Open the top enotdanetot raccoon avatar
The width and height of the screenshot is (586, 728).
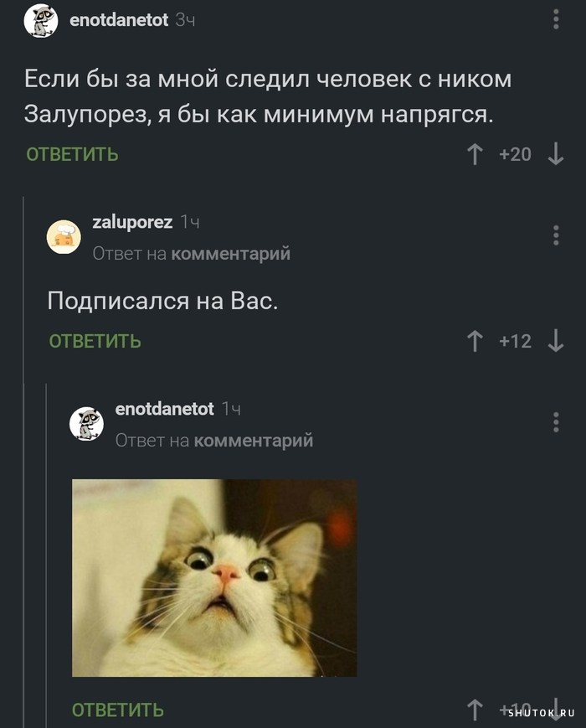[x=41, y=20]
